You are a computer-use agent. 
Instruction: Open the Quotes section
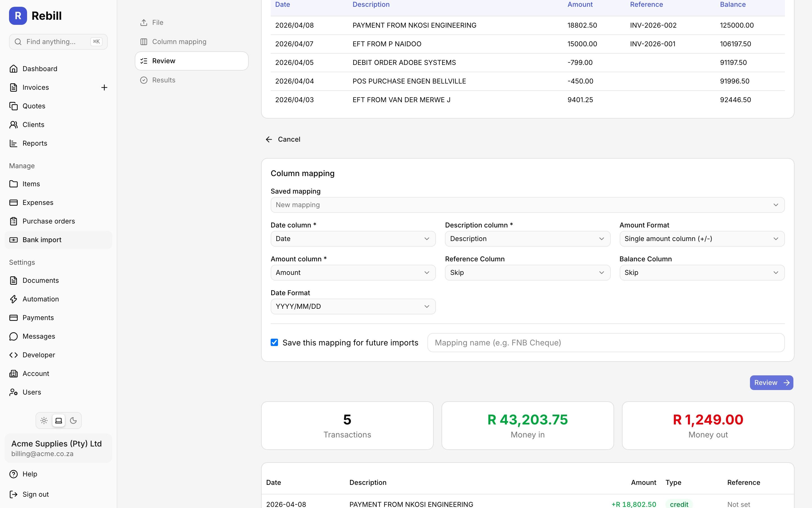tap(58, 106)
